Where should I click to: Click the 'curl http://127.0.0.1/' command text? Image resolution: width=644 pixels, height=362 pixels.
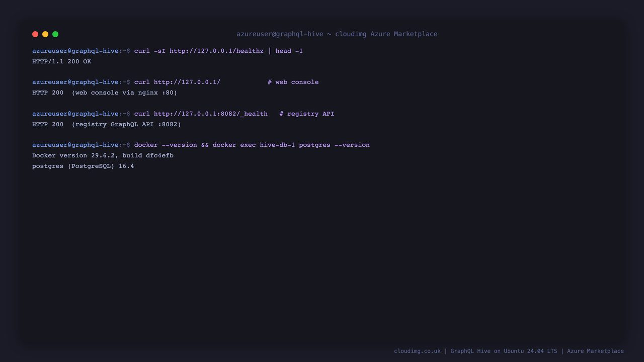[x=177, y=82]
